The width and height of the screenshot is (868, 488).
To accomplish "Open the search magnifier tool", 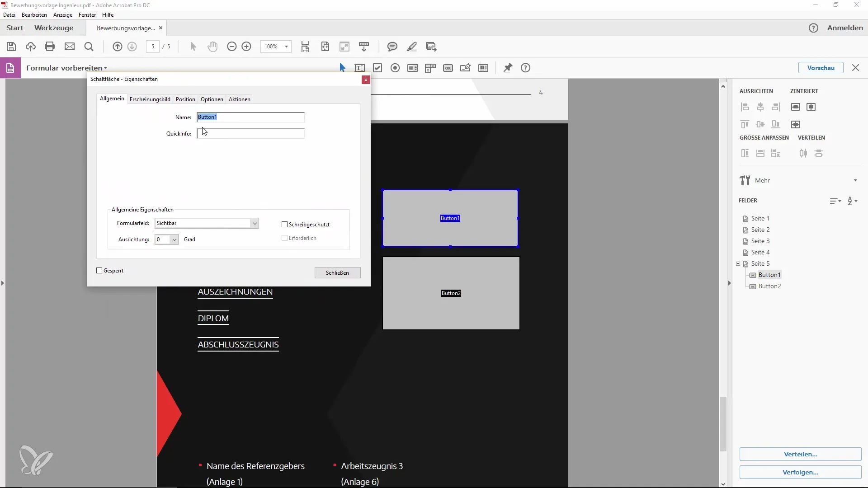I will click(89, 47).
